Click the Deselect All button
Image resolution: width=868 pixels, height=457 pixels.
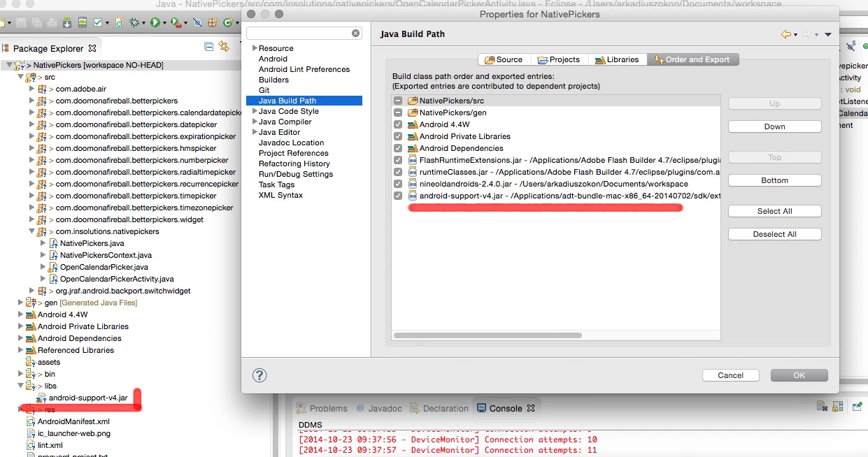pyautogui.click(x=774, y=234)
